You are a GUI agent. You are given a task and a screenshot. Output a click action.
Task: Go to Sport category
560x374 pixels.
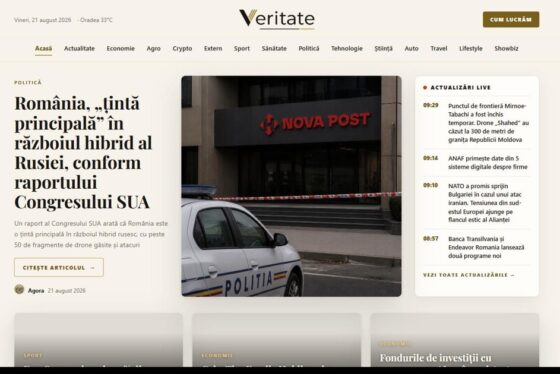tap(242, 49)
